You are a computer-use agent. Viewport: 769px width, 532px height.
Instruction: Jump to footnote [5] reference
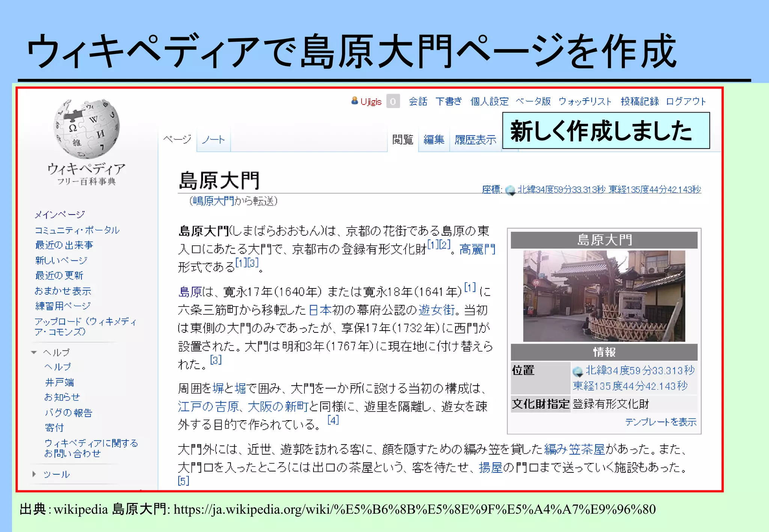click(x=184, y=481)
